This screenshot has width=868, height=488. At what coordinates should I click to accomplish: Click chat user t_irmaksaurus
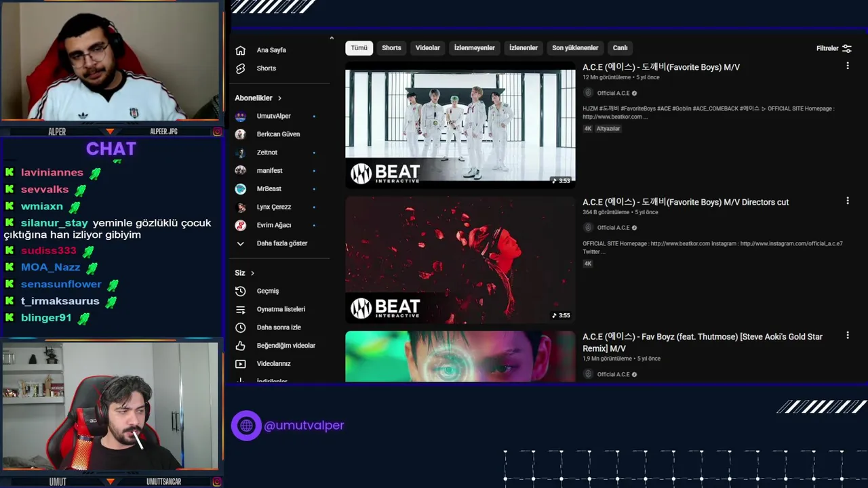click(60, 302)
